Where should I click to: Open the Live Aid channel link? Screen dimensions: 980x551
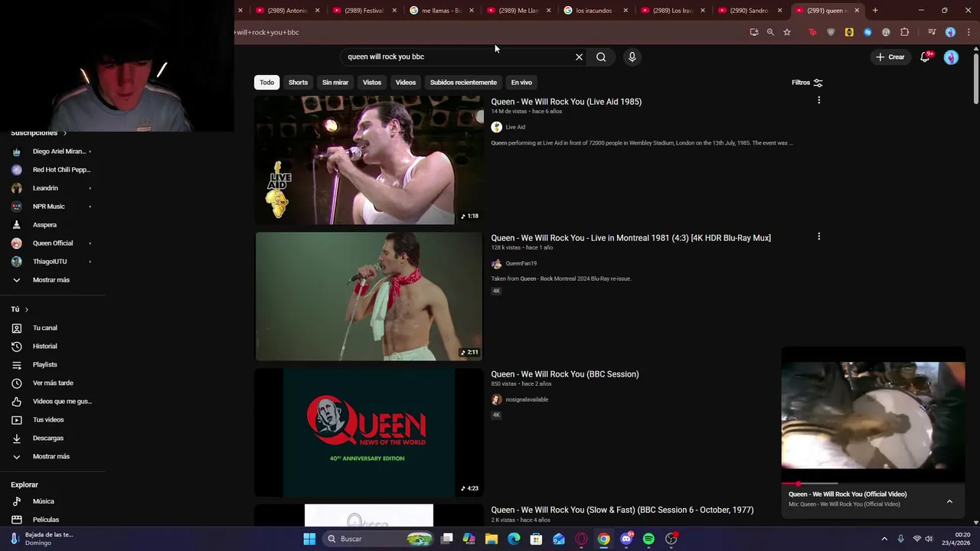click(x=515, y=127)
